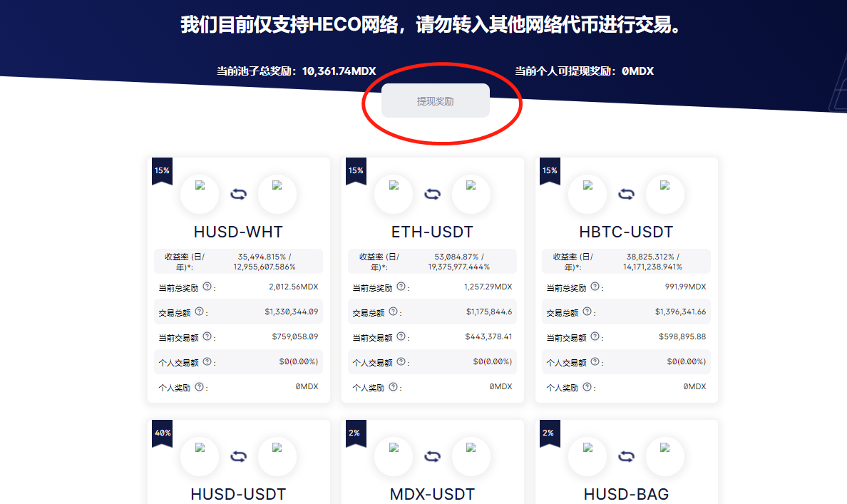Open help icon beside 个人奖励 in HBTC-USDT card
The width and height of the screenshot is (847, 504).
click(587, 387)
